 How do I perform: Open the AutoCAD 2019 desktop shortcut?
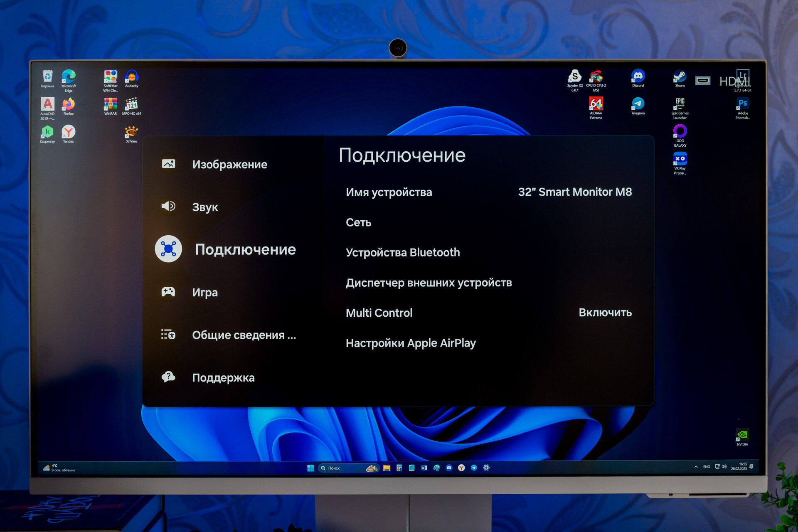[x=47, y=108]
